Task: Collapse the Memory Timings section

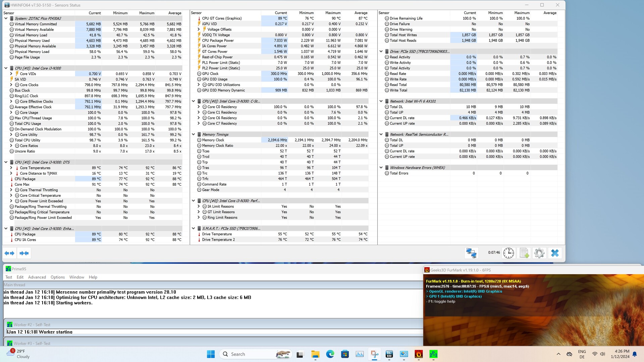Action: [194, 134]
